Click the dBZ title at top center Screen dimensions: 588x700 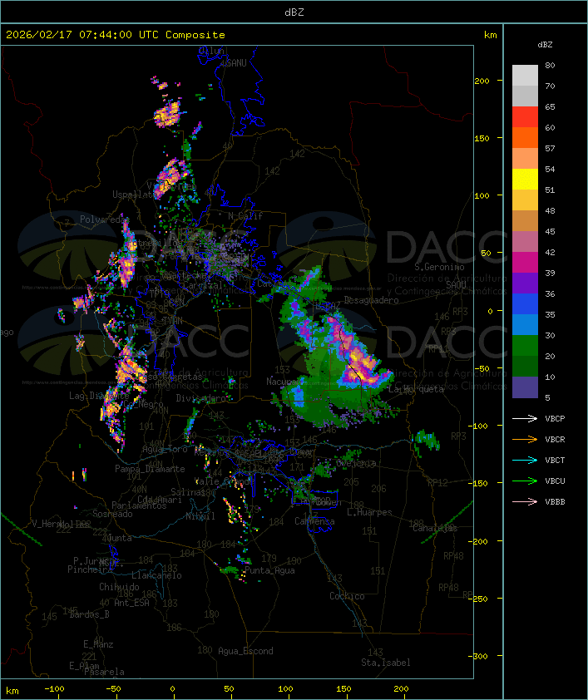[294, 12]
